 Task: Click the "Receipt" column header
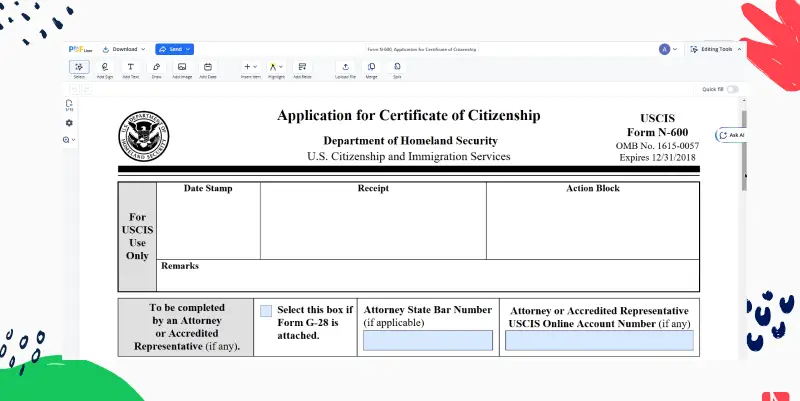coord(373,188)
